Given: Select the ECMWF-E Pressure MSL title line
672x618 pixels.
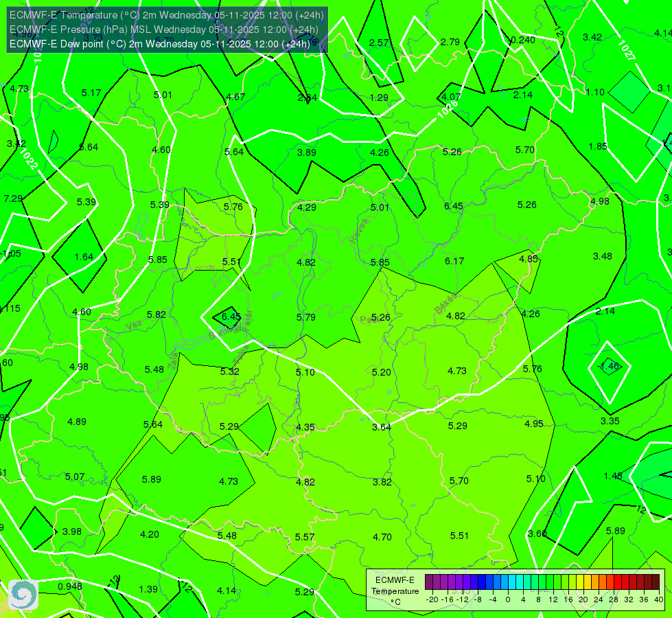Looking at the screenshot, I should click(164, 30).
